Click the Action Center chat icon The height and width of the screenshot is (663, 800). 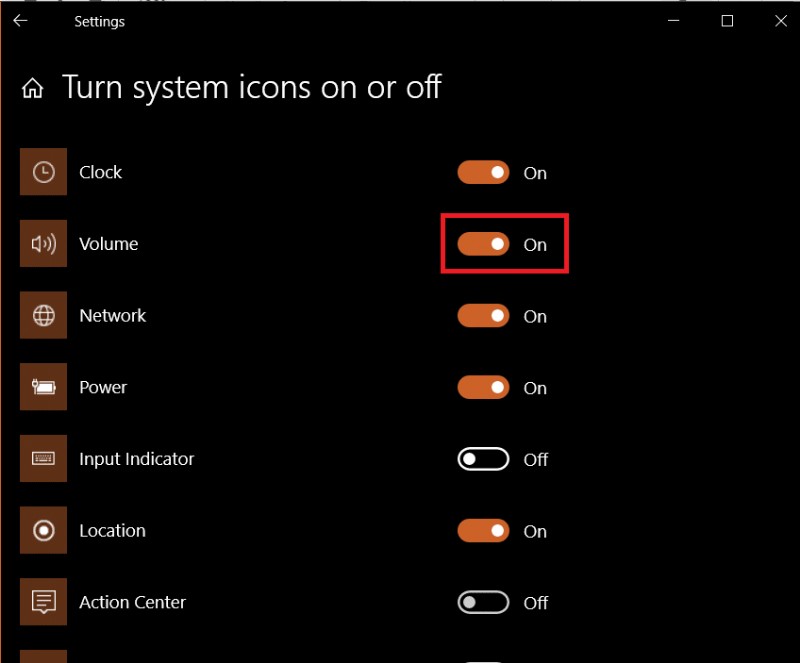click(43, 602)
